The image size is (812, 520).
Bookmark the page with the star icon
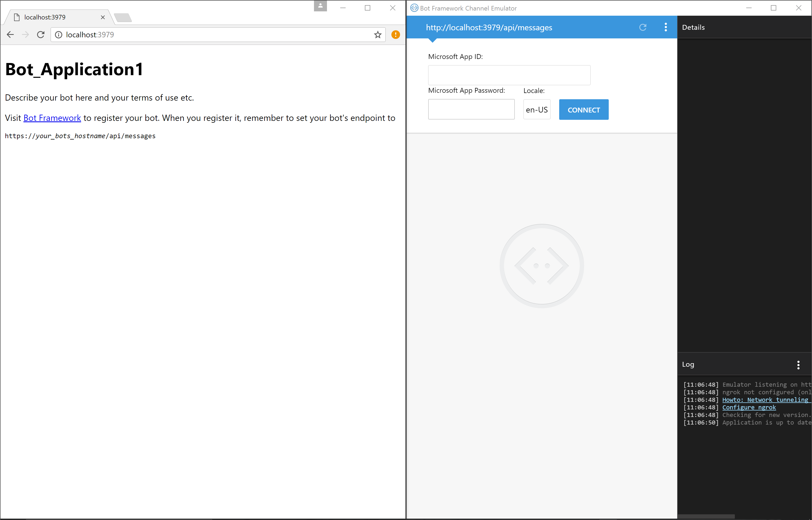coord(378,34)
